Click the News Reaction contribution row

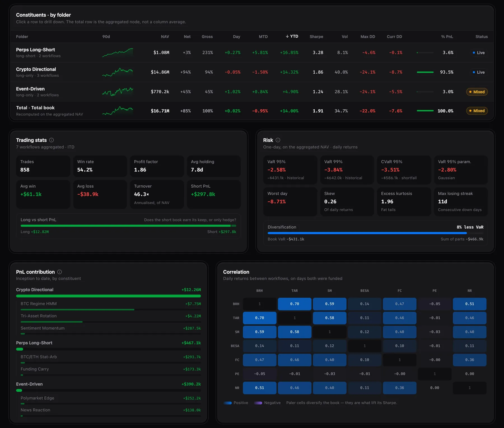pos(111,412)
